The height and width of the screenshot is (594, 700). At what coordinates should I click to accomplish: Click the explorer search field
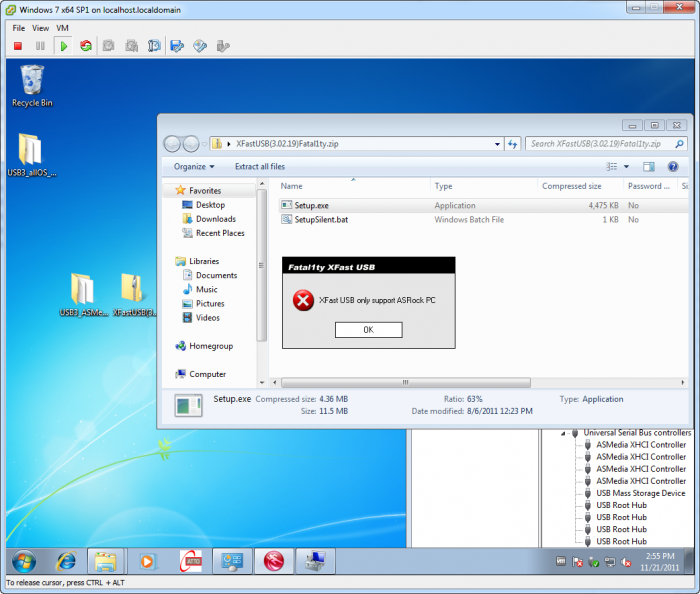[x=606, y=144]
